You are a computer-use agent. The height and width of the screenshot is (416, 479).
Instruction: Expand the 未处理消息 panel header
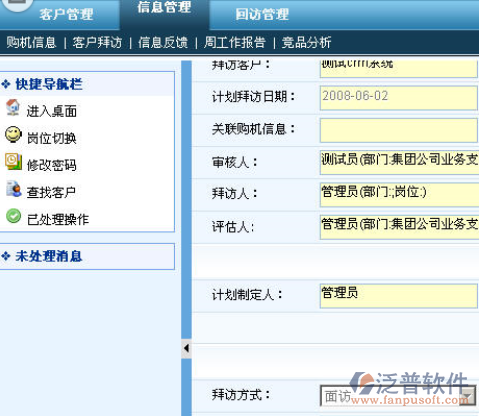coord(87,256)
